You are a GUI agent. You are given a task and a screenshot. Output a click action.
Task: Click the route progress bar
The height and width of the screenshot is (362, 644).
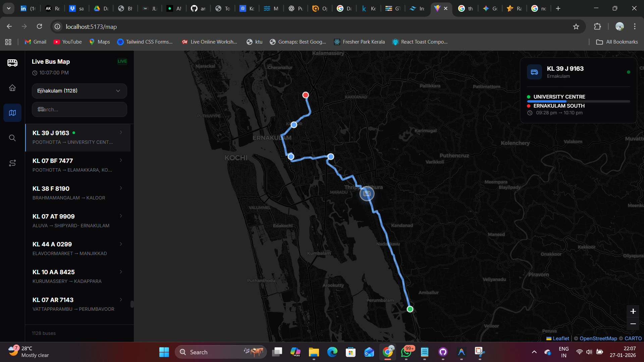click(x=578, y=101)
